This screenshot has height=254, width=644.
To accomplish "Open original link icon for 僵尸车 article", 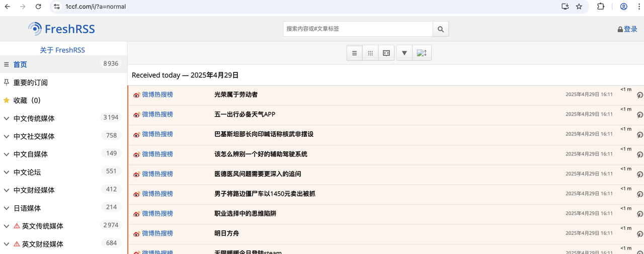I will (640, 194).
